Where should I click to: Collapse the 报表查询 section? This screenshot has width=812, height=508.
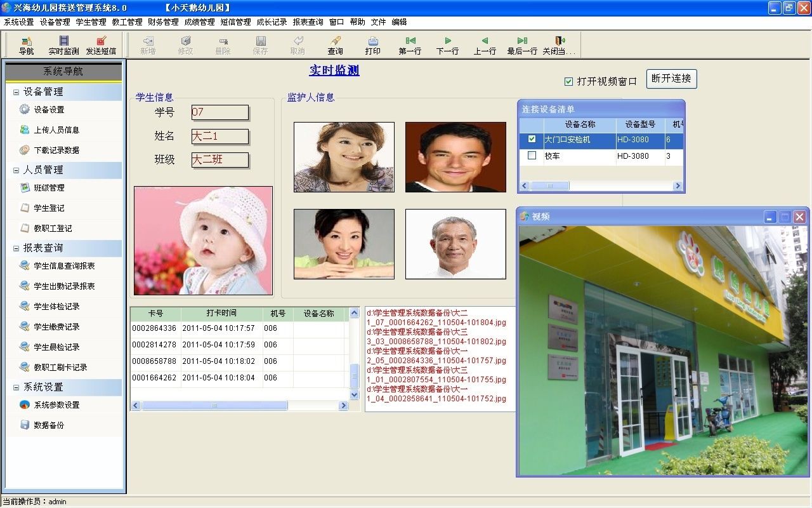(x=16, y=248)
